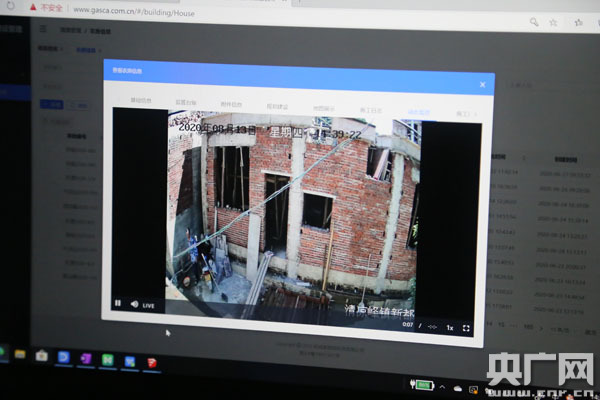Jump to live using the LIVE indicator

tap(149, 304)
